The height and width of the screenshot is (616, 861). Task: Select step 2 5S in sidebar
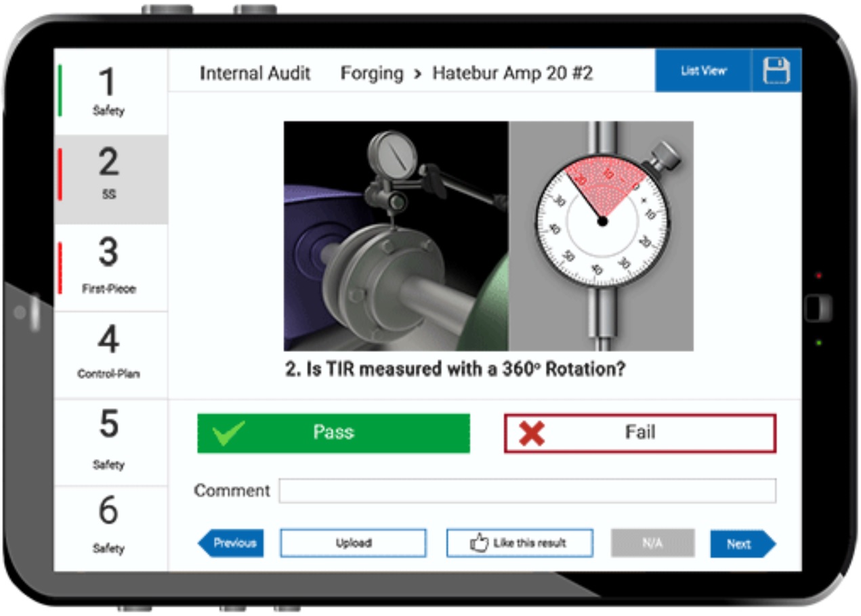[x=110, y=179]
